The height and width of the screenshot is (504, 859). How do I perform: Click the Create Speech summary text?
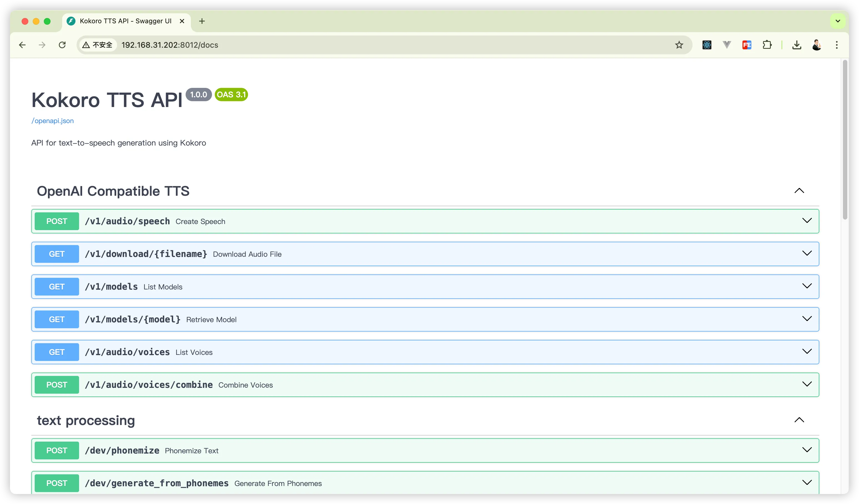pyautogui.click(x=200, y=222)
